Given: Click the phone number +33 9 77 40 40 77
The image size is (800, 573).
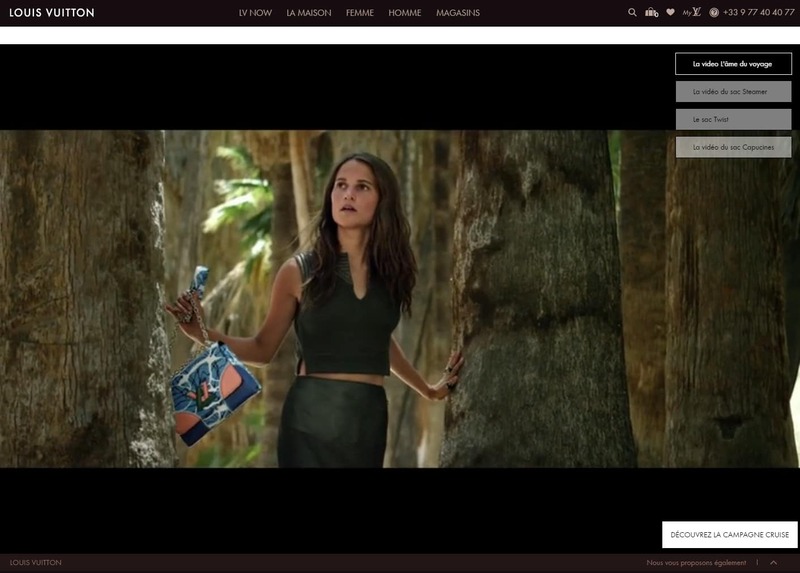Looking at the screenshot, I should point(758,12).
